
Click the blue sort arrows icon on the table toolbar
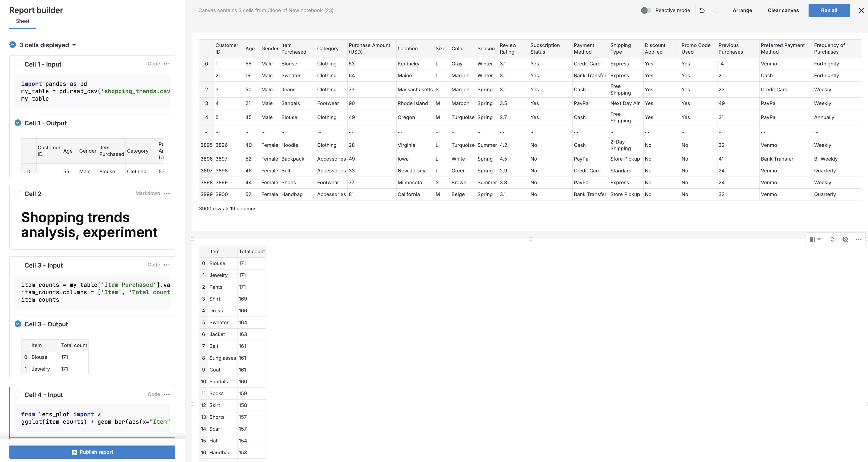(832, 240)
